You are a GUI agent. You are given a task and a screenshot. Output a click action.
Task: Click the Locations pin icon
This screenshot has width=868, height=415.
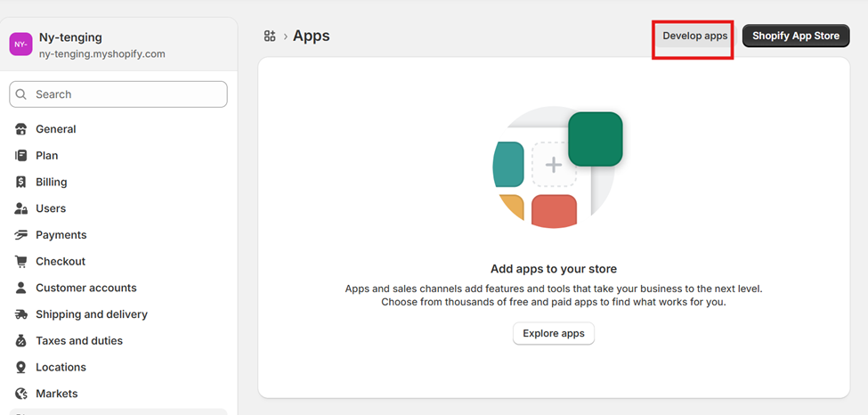tap(21, 367)
